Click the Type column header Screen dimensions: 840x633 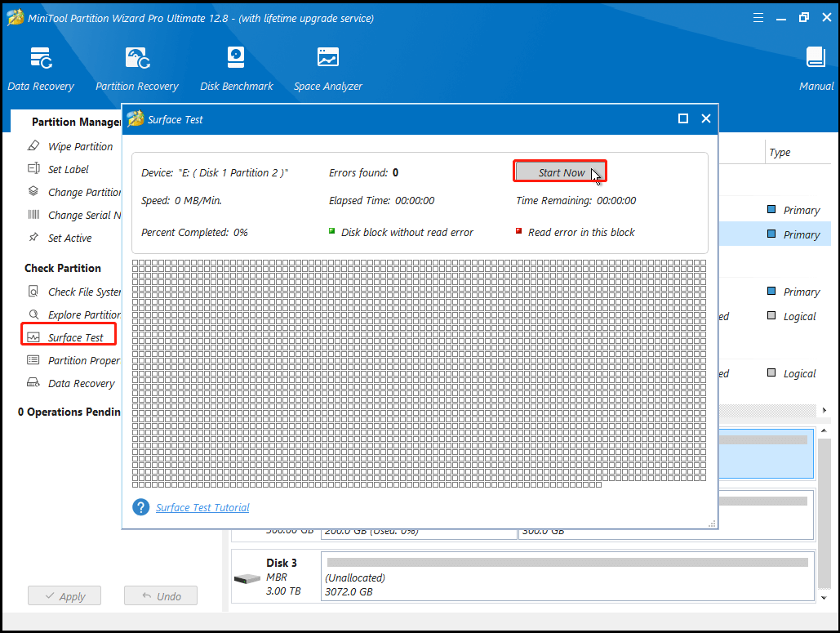point(780,153)
